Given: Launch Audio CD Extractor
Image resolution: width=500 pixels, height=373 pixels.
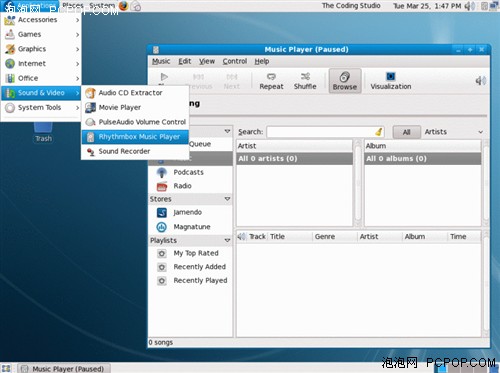Looking at the screenshot, I should point(135,93).
